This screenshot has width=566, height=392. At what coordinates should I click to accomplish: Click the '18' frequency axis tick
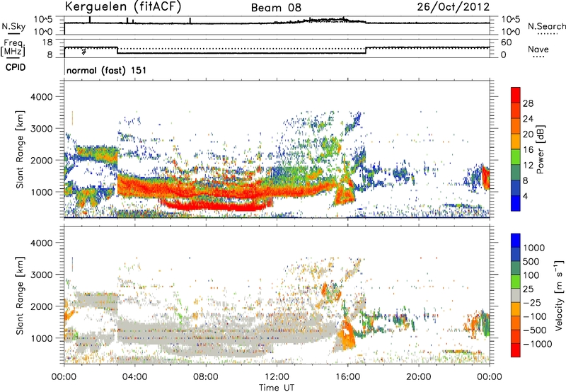tap(47, 42)
